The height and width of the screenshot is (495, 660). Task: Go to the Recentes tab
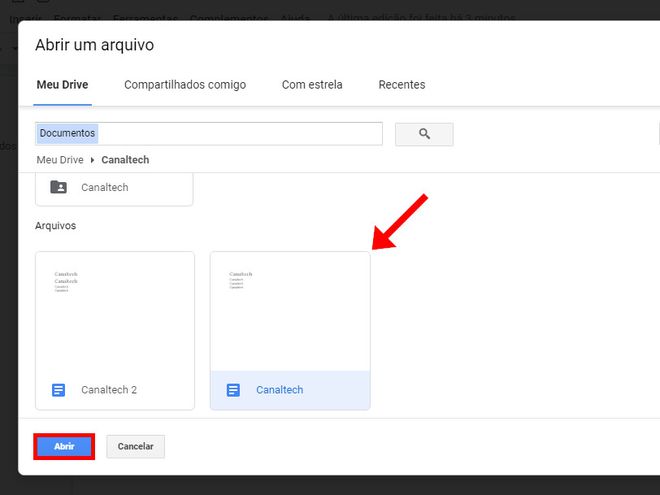click(x=402, y=85)
